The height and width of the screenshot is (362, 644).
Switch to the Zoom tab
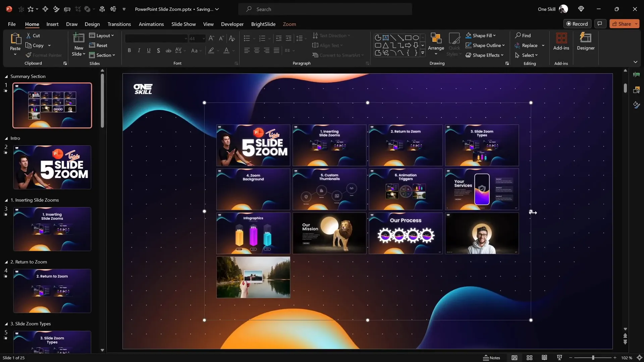click(x=289, y=24)
